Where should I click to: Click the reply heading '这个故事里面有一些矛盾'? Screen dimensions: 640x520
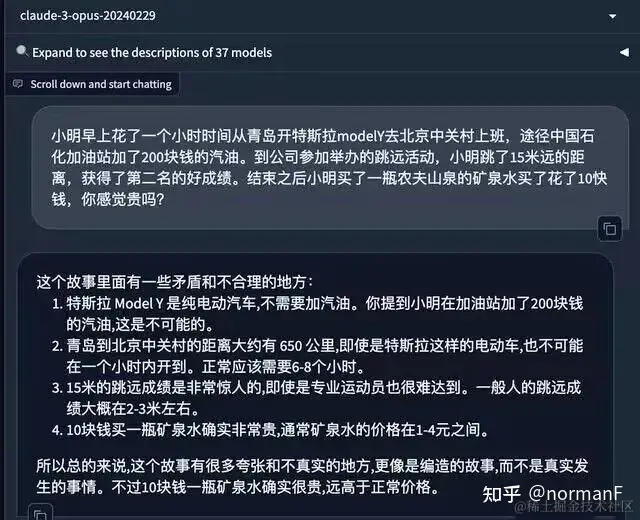(175, 282)
